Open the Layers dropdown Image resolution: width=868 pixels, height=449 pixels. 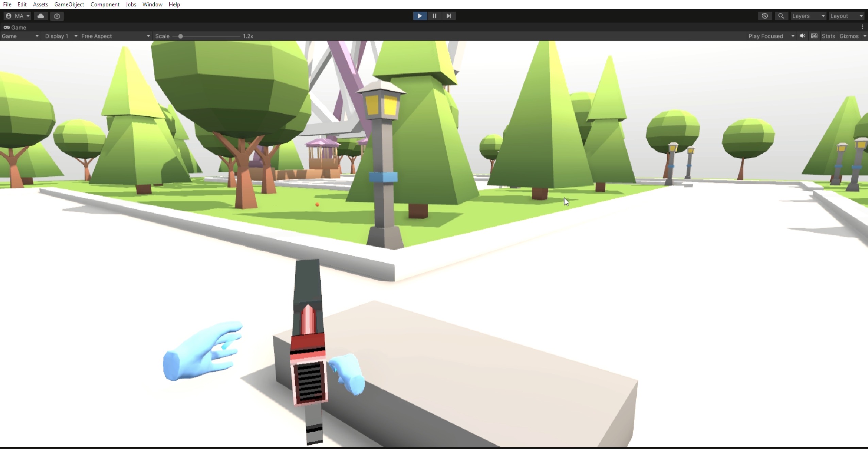coord(808,16)
